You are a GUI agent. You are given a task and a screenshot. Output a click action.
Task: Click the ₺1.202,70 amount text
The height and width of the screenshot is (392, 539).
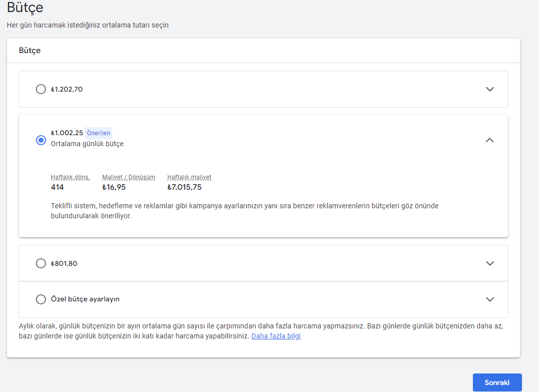click(x=67, y=89)
